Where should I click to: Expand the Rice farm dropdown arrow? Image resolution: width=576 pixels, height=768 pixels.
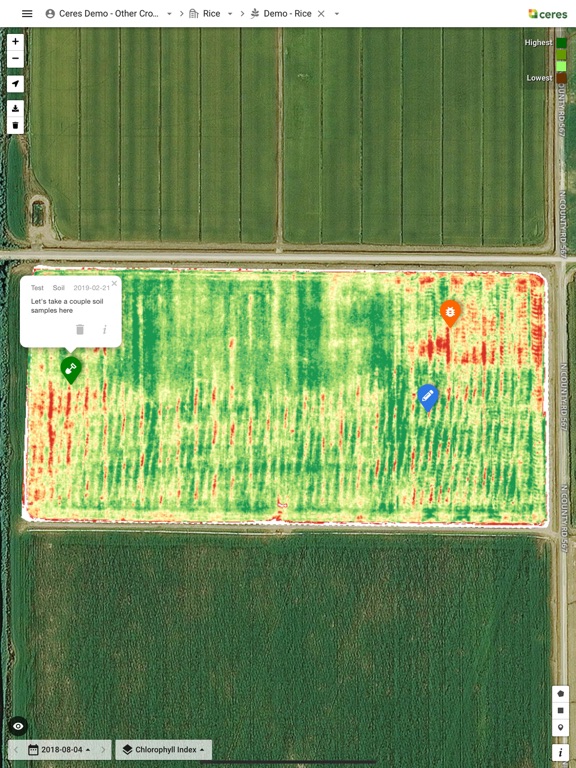click(230, 14)
